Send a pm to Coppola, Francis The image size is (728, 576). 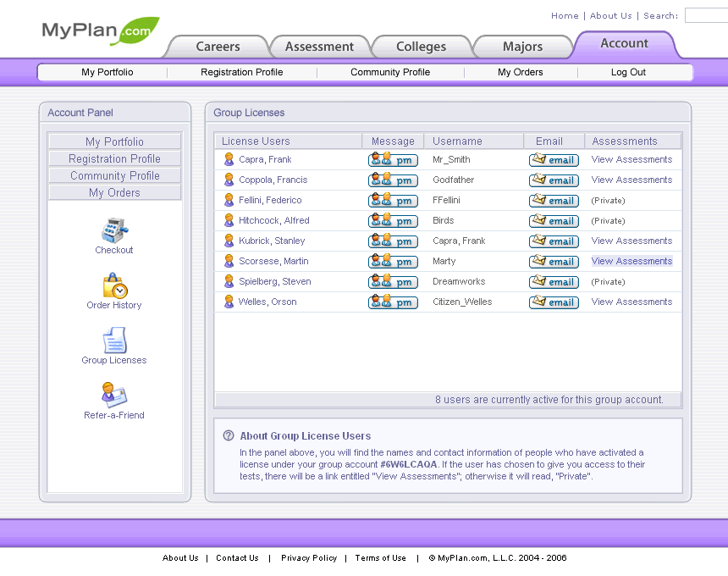[x=393, y=180]
